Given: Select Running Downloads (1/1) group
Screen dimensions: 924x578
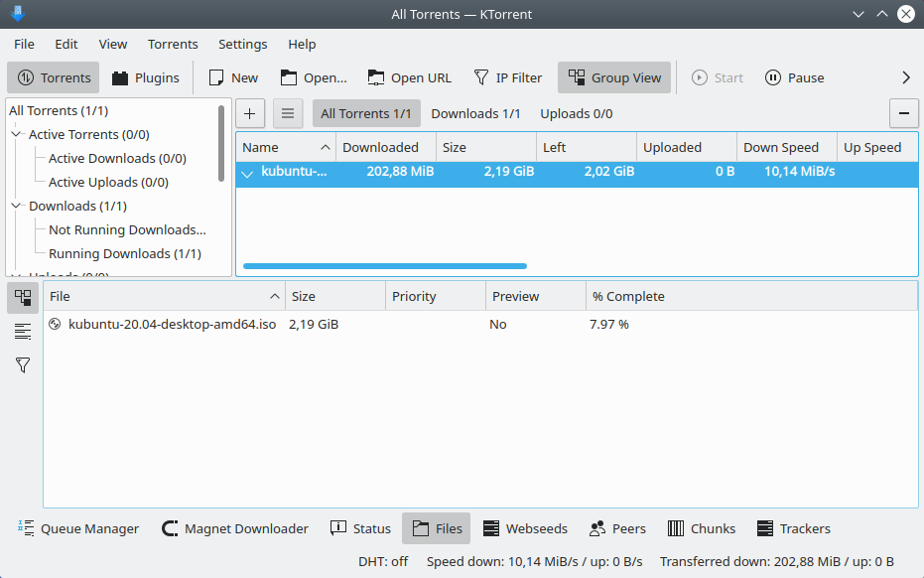Looking at the screenshot, I should (x=125, y=253).
